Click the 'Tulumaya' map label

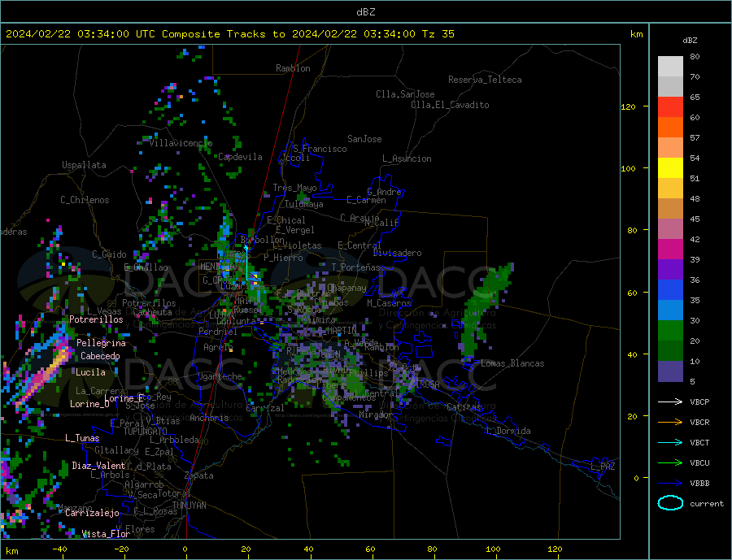click(x=304, y=204)
